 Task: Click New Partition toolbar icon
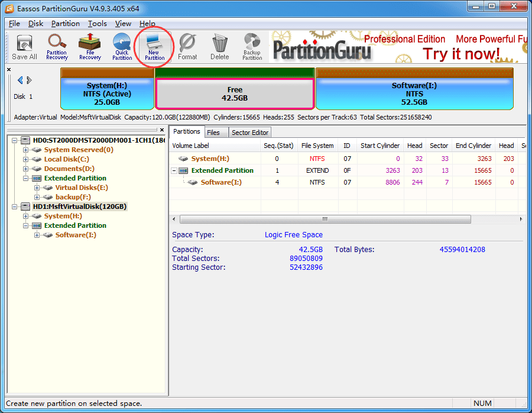click(x=154, y=47)
